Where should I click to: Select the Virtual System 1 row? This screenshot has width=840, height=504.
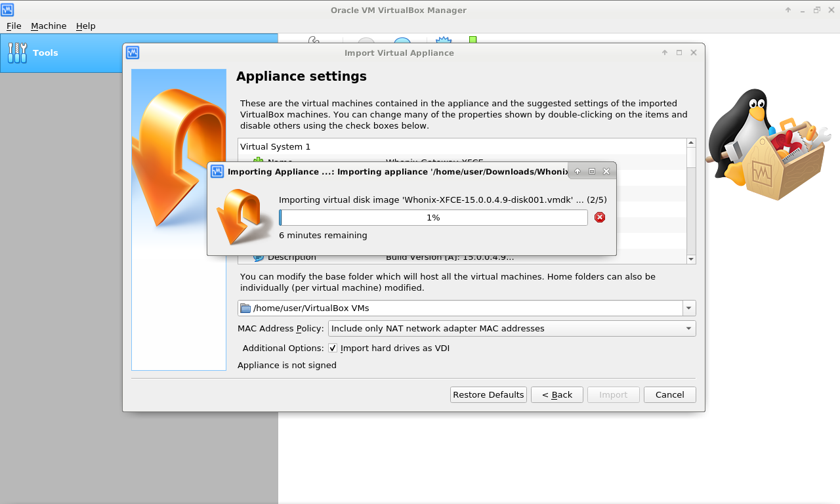tap(276, 147)
